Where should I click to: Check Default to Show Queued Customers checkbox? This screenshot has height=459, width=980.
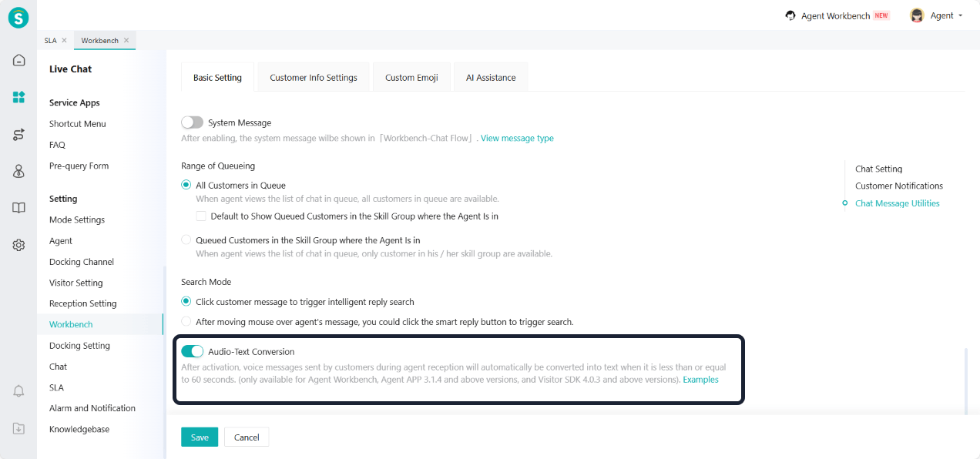[201, 216]
